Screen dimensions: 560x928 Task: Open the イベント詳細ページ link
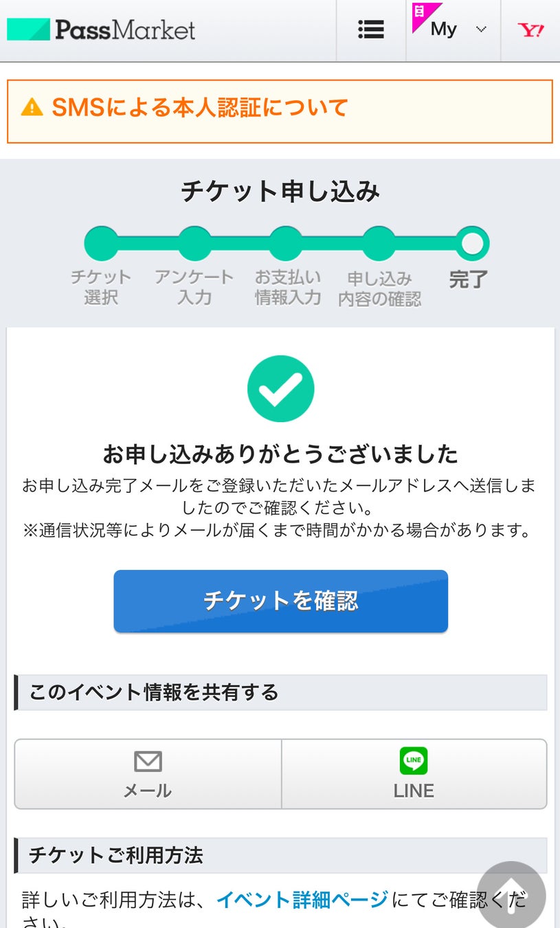(x=302, y=899)
